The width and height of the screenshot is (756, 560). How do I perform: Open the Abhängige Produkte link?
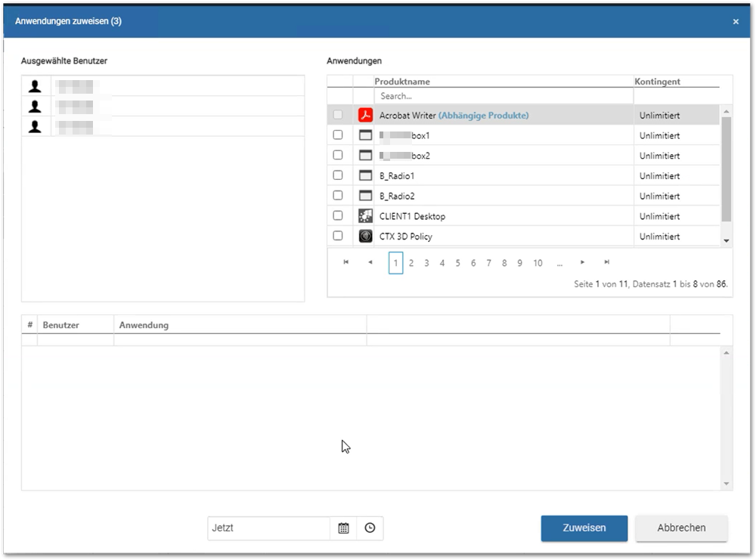(x=484, y=115)
